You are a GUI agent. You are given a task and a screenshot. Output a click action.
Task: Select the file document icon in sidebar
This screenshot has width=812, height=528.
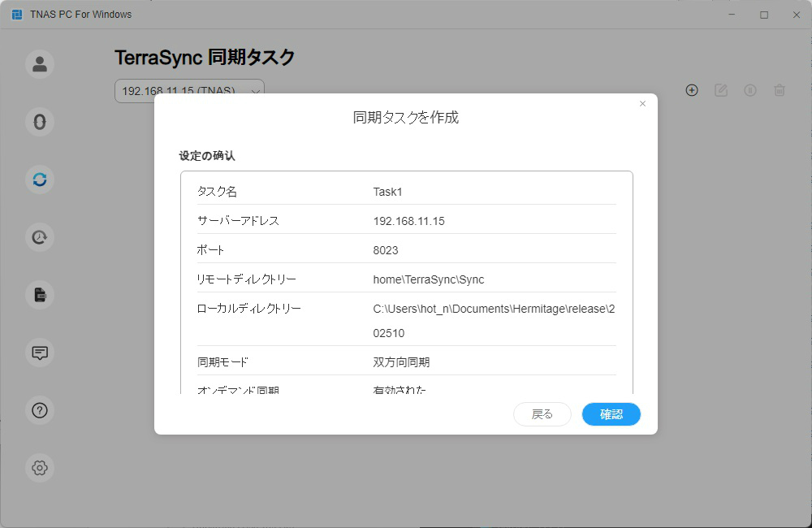(x=40, y=295)
